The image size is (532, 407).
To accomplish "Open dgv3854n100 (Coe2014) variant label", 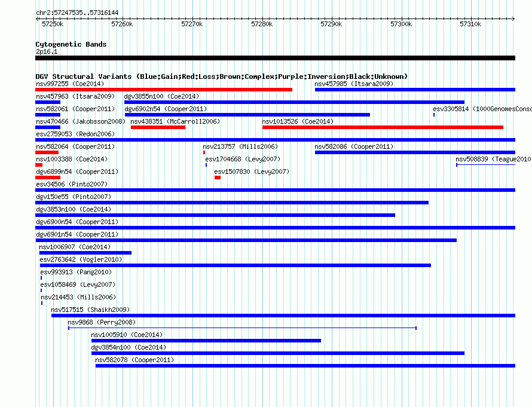I will [x=129, y=347].
